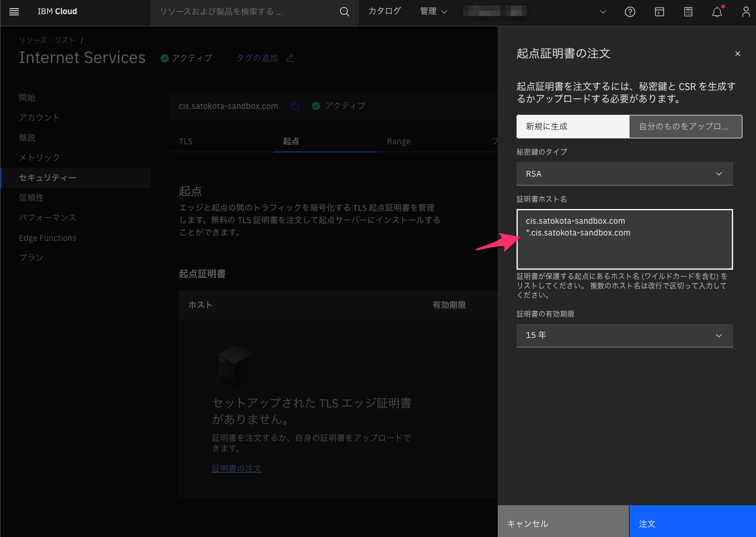Image resolution: width=756 pixels, height=537 pixels.
Task: Select the 新規に生成 option
Action: pos(573,126)
